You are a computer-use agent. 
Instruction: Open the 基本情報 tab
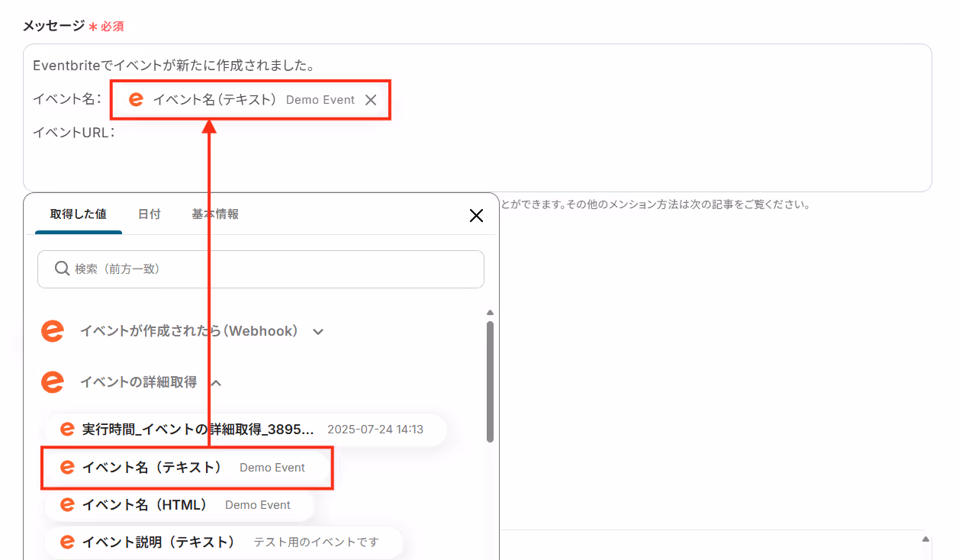point(215,214)
